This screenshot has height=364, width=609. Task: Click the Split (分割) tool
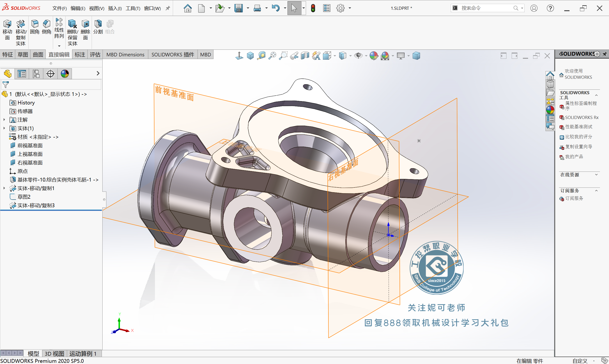(98, 27)
